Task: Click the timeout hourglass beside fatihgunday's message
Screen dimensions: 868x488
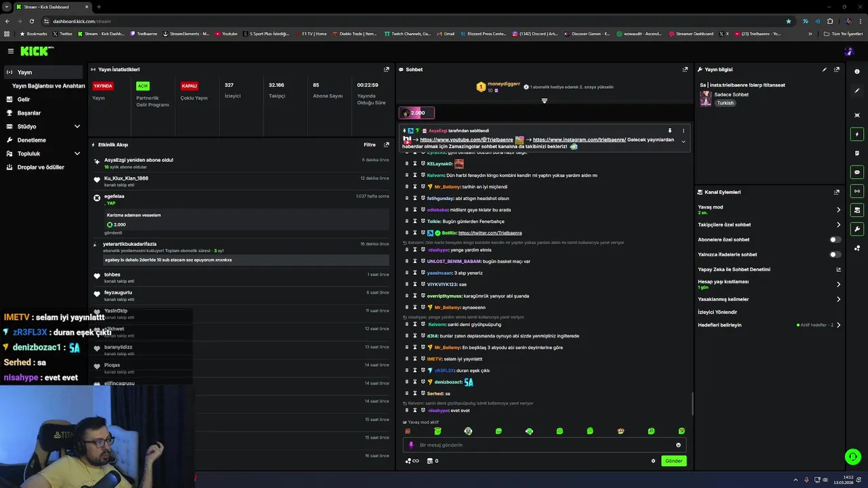Action: pos(415,198)
